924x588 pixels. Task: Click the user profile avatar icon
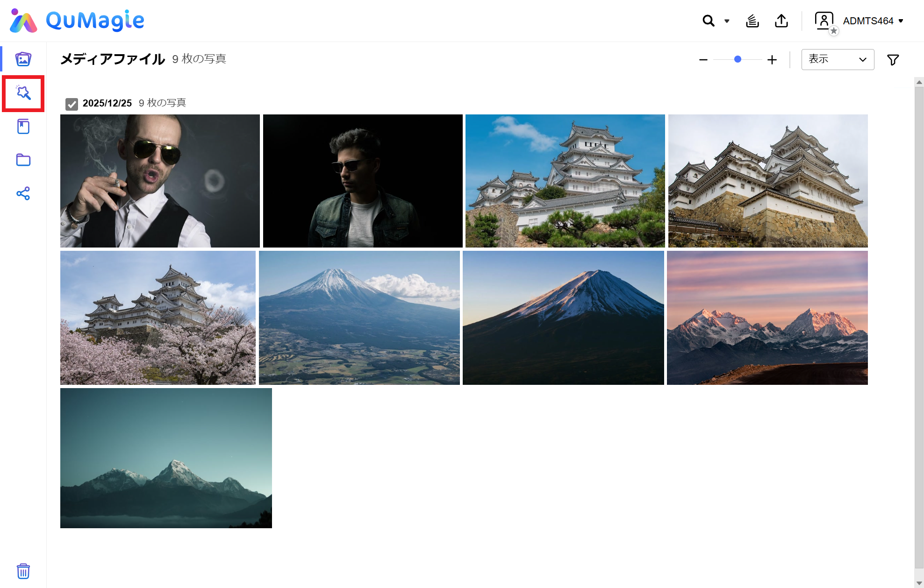point(824,21)
